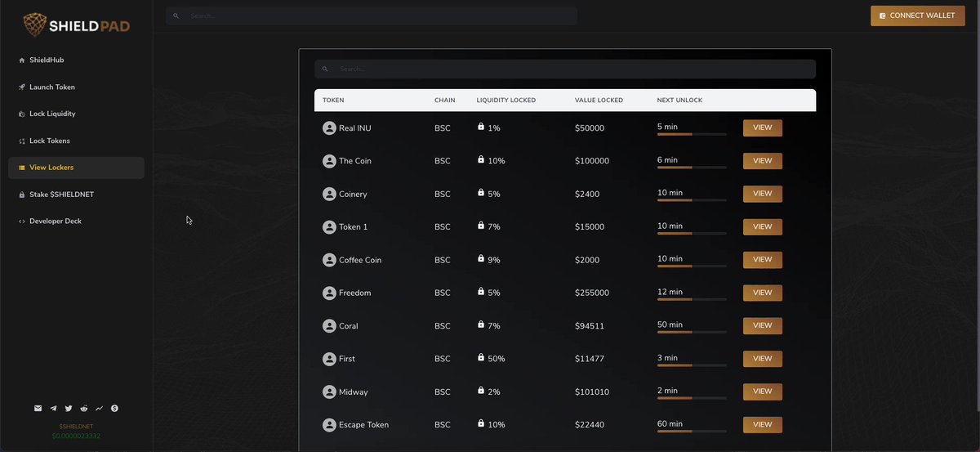View the Escape Token locker
The width and height of the screenshot is (980, 452).
coord(763,425)
